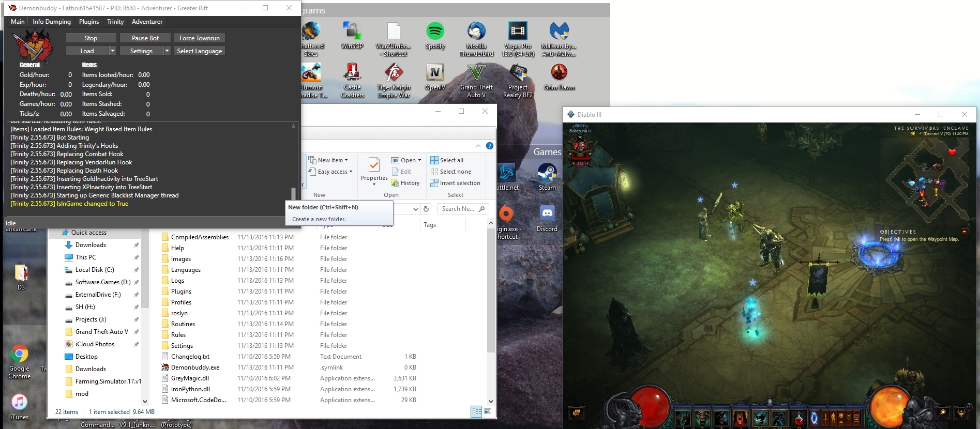Select the Plugins folder in file list
Image resolution: width=980 pixels, height=429 pixels.
182,292
